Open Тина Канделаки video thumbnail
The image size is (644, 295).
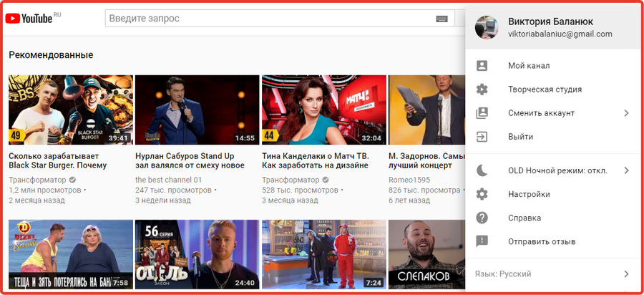(324, 110)
